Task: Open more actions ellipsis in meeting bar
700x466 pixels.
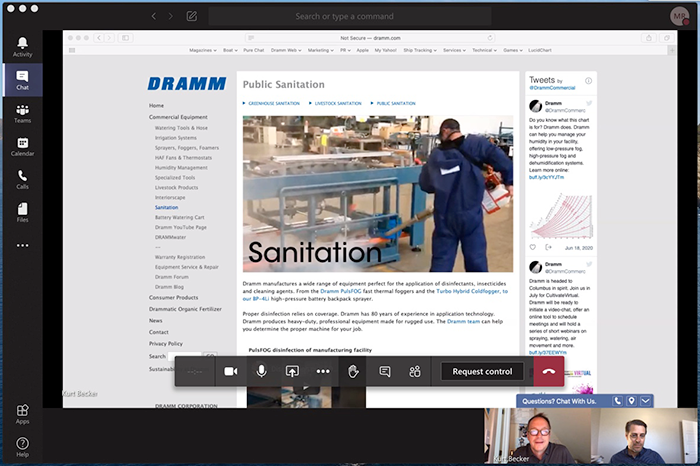Action: [323, 371]
